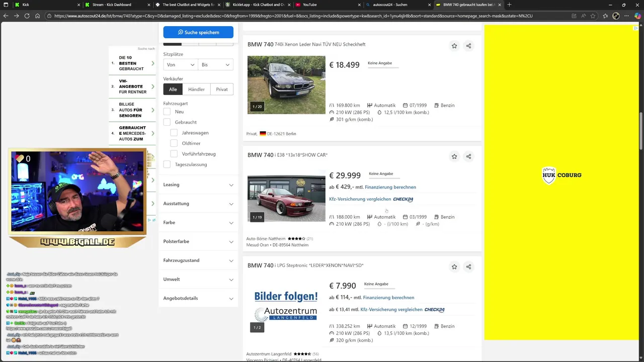This screenshot has height=362, width=644.
Task: Tick the Vorführfahrzeug checkbox
Action: (x=174, y=154)
